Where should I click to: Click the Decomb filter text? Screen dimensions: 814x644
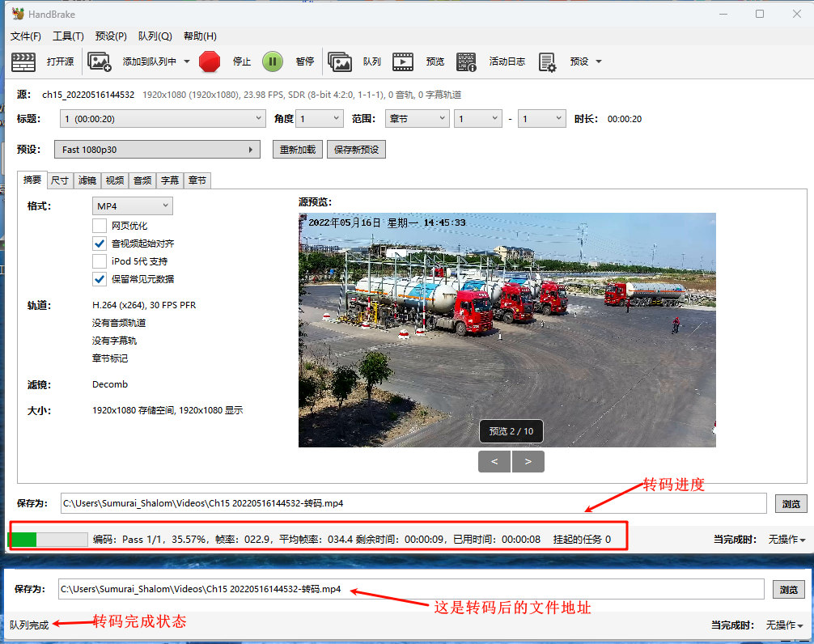110,384
